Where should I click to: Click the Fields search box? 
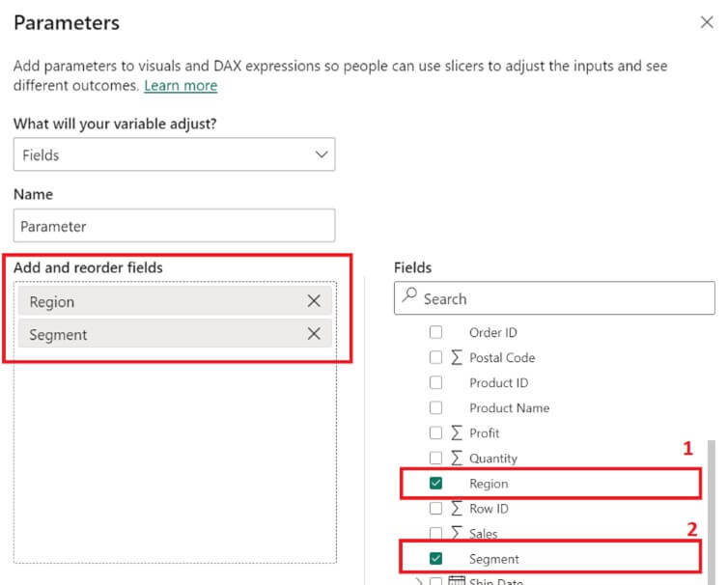click(554, 298)
